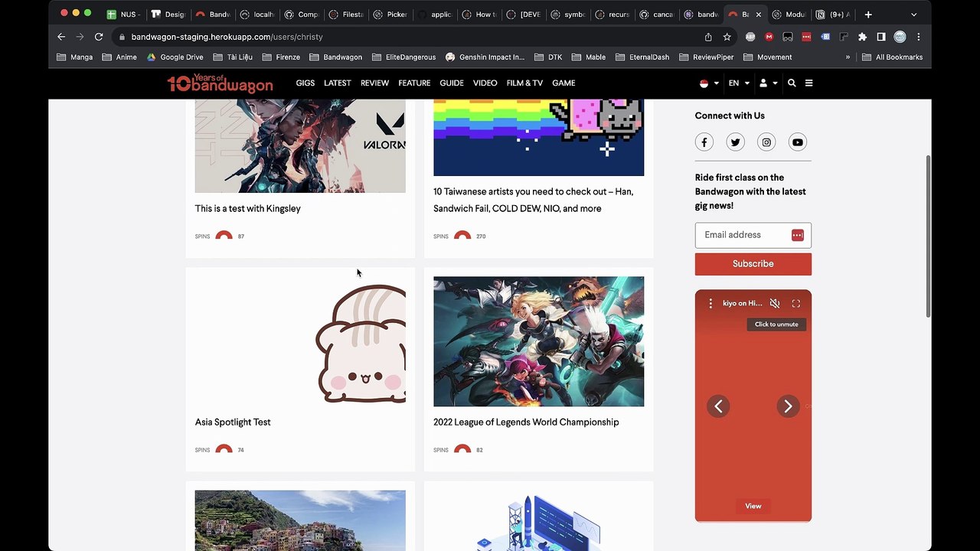Open the Bandwagon Twitter icon
Screen dimensions: 980x551
tap(735, 142)
